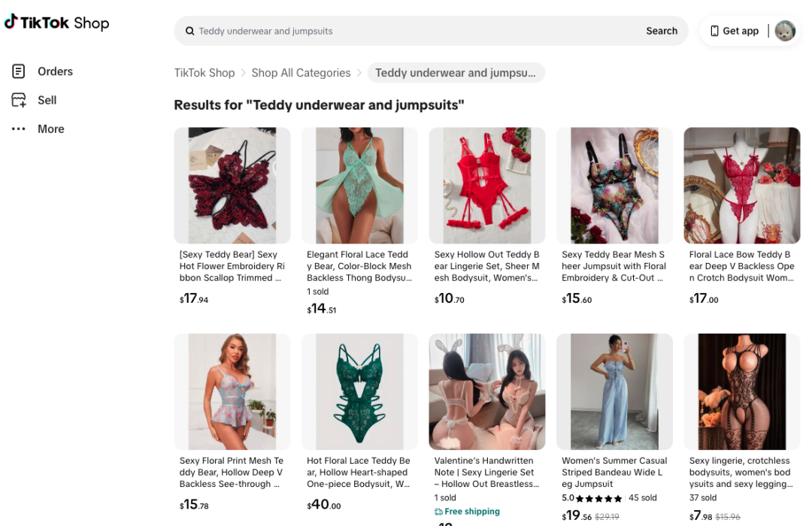Click the TikTok Shop logo
The height and width of the screenshot is (526, 812).
coord(57,23)
